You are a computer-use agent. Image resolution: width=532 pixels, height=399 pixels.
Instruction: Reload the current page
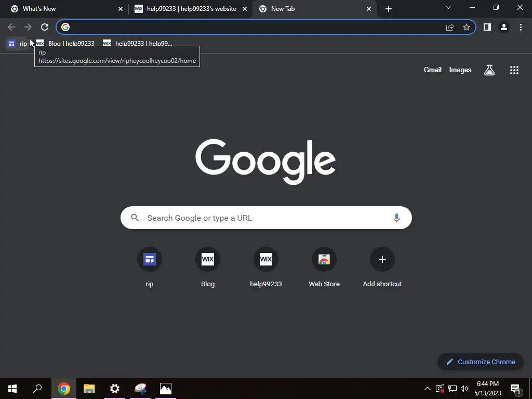point(45,27)
